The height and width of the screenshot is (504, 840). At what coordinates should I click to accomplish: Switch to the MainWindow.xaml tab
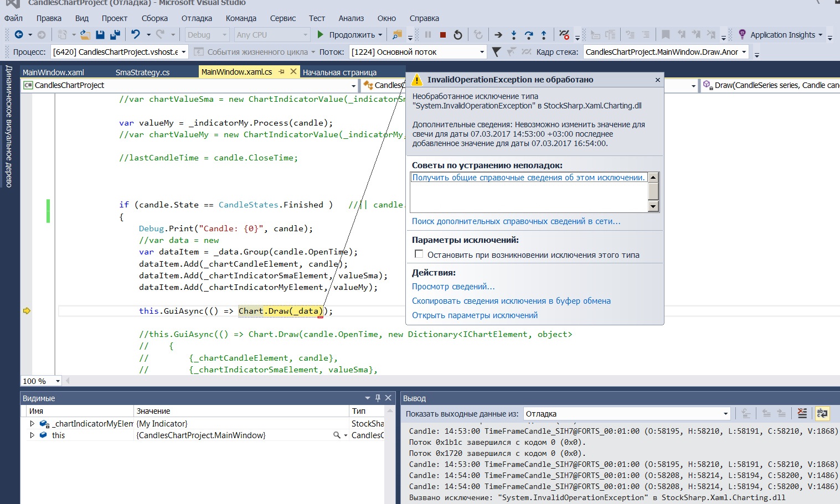tap(53, 72)
